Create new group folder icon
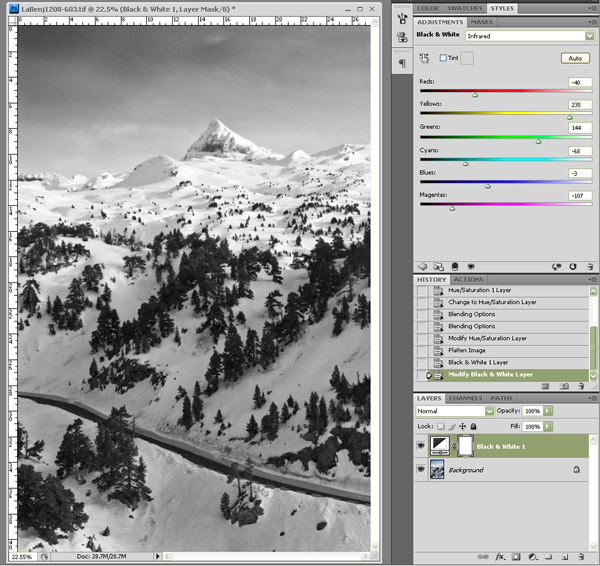This screenshot has width=600, height=566. (548, 556)
